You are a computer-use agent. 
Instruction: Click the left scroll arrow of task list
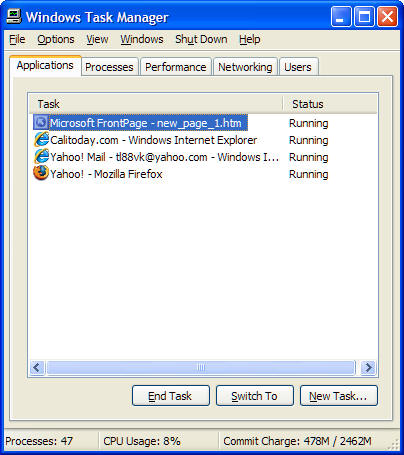click(37, 368)
